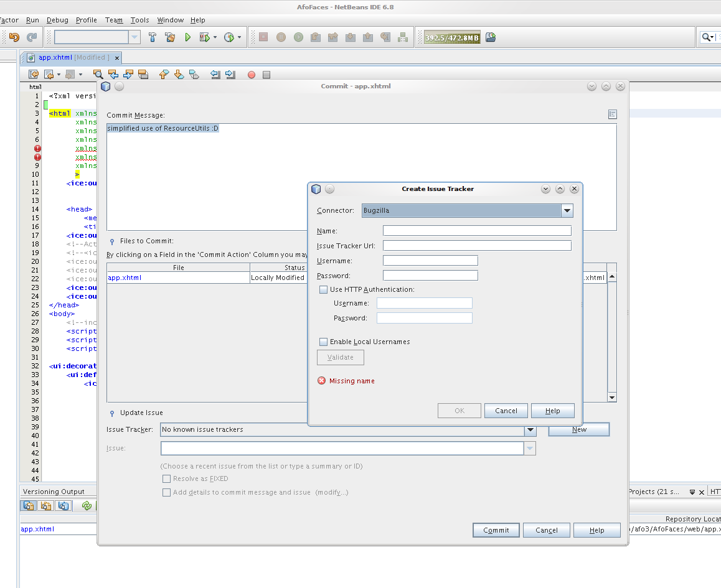The image size is (721, 588).
Task: Click Cancel in the Commit dialog
Action: click(x=546, y=530)
